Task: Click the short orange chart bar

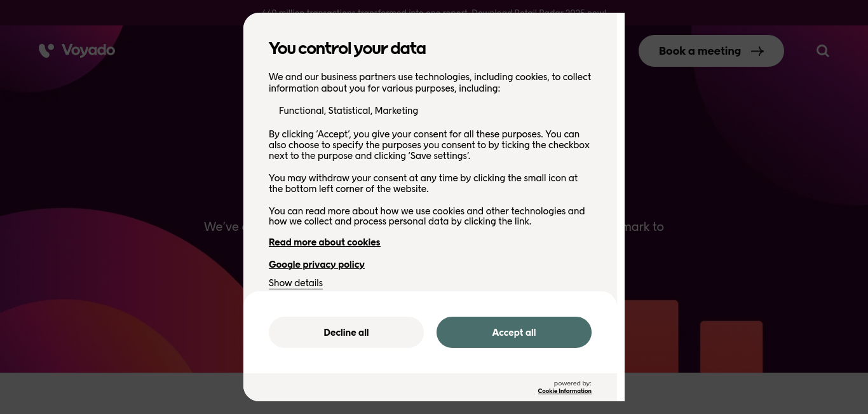Action: tap(731, 347)
